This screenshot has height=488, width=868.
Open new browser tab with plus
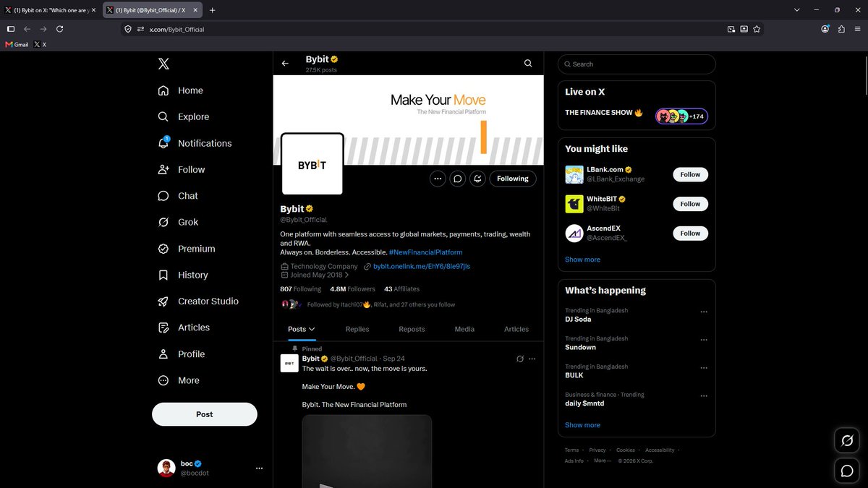(212, 10)
